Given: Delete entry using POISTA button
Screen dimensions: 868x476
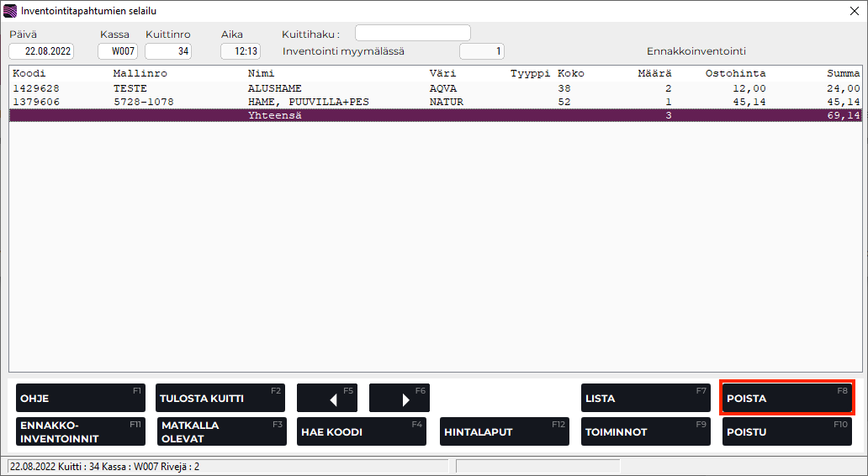Looking at the screenshot, I should (x=786, y=398).
